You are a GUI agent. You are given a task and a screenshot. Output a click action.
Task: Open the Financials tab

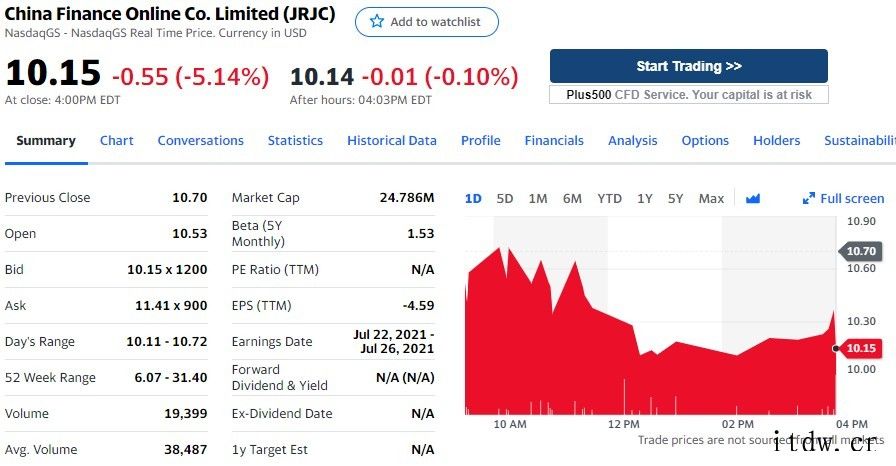[554, 141]
